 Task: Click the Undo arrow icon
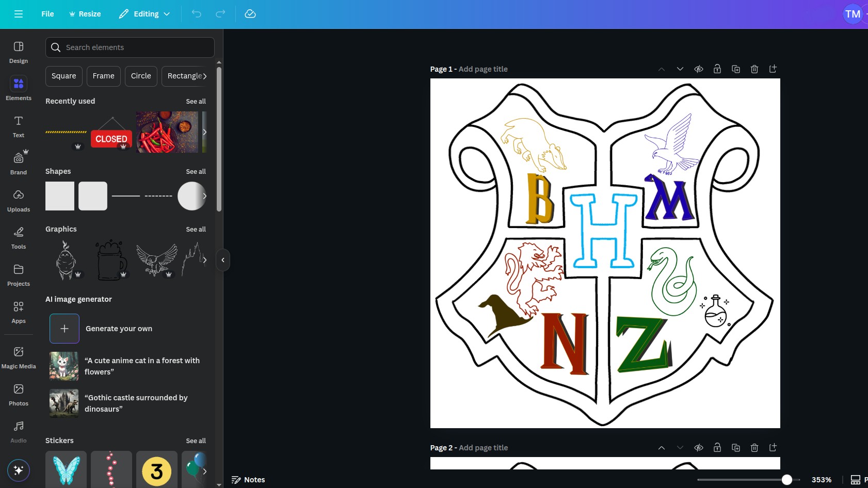point(197,14)
